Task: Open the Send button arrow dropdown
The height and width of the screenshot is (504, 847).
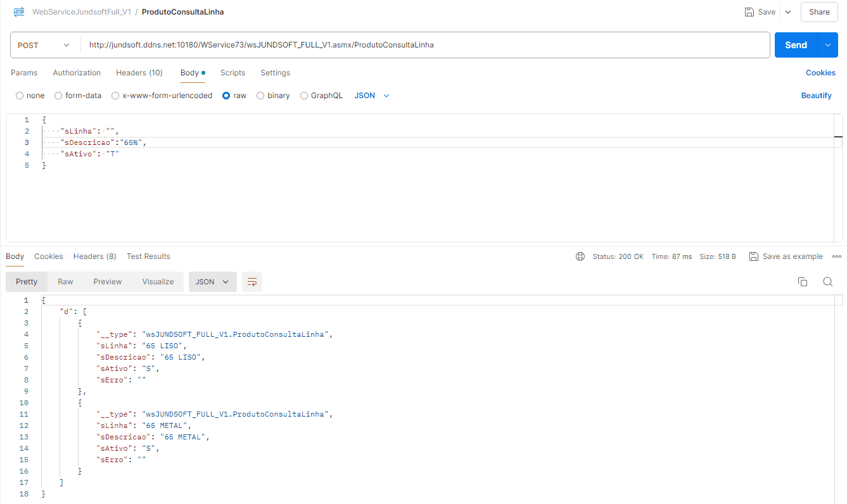Action: click(x=827, y=45)
